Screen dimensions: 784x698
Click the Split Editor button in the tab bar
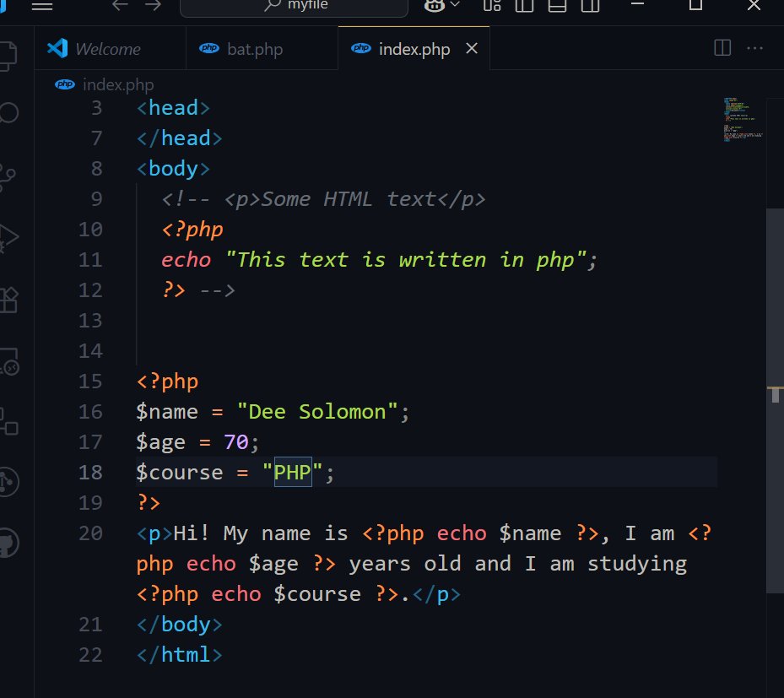[x=722, y=48]
